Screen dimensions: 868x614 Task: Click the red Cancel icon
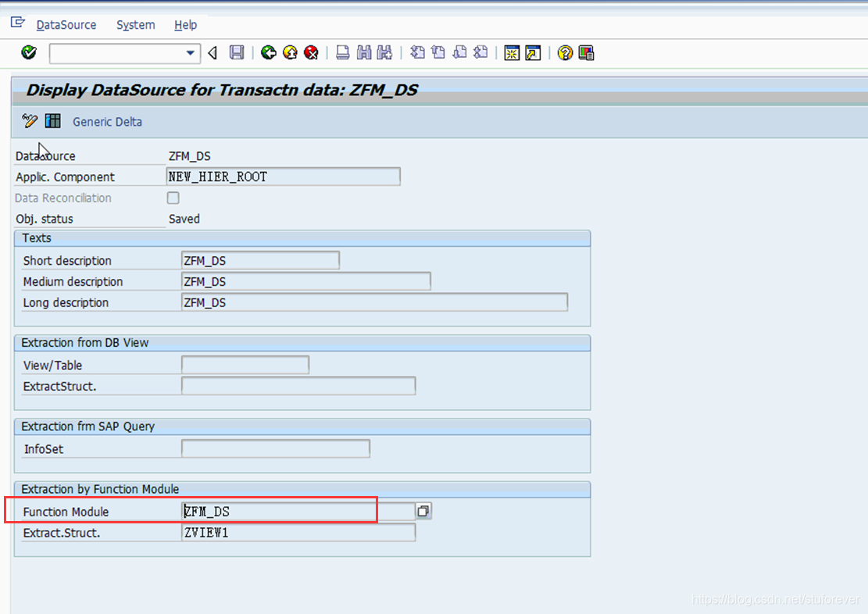tap(311, 52)
